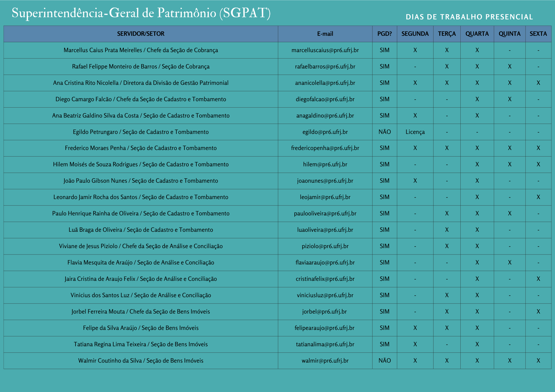Image resolution: width=555 pixels, height=392 pixels.
Task: Select the email luaoliveira@pr6.ufrj.br
Action: (325, 230)
